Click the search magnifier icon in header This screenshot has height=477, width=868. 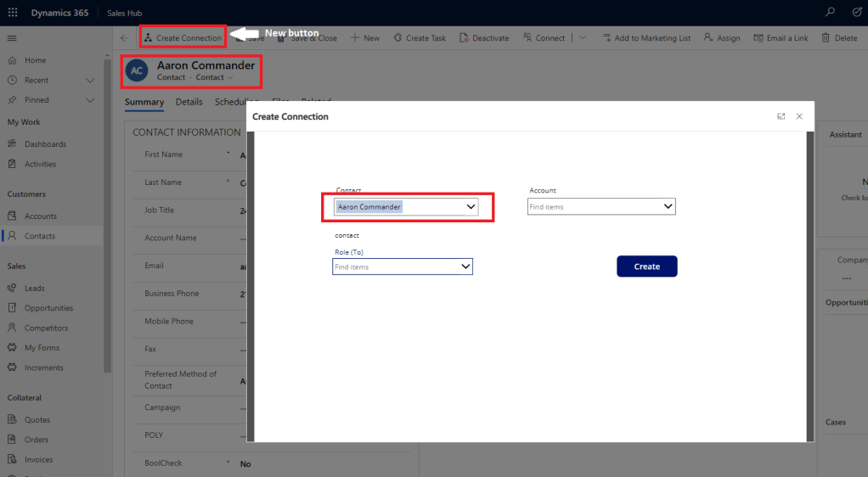(x=830, y=13)
